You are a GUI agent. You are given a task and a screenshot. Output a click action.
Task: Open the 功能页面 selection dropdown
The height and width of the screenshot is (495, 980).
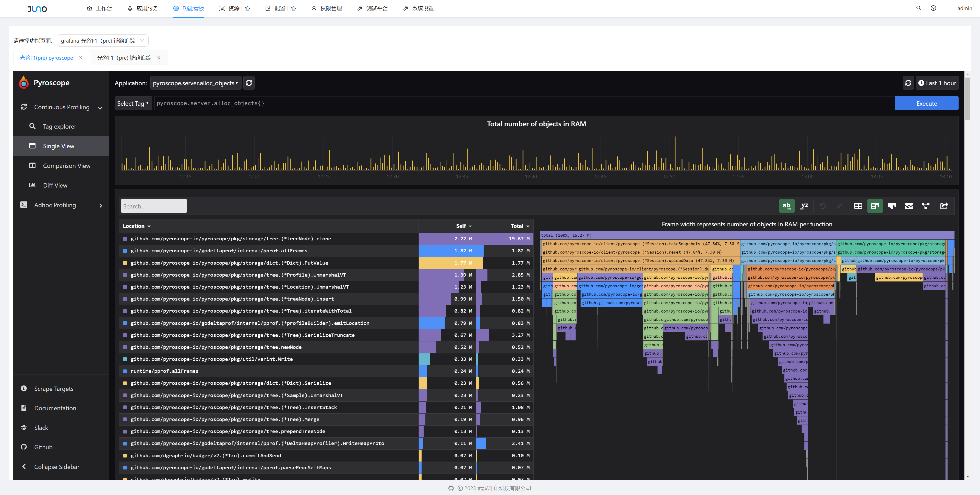click(x=102, y=41)
